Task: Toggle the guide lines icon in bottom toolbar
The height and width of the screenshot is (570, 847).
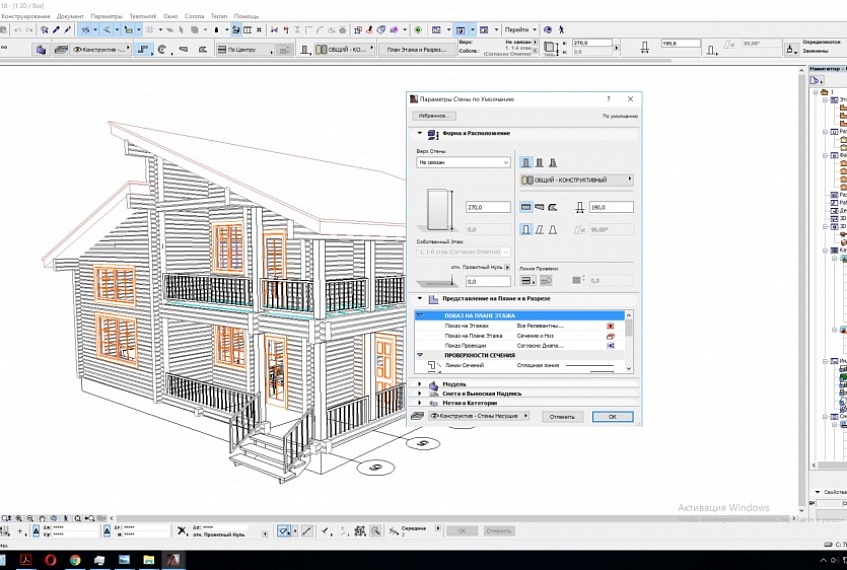Action: 284,531
